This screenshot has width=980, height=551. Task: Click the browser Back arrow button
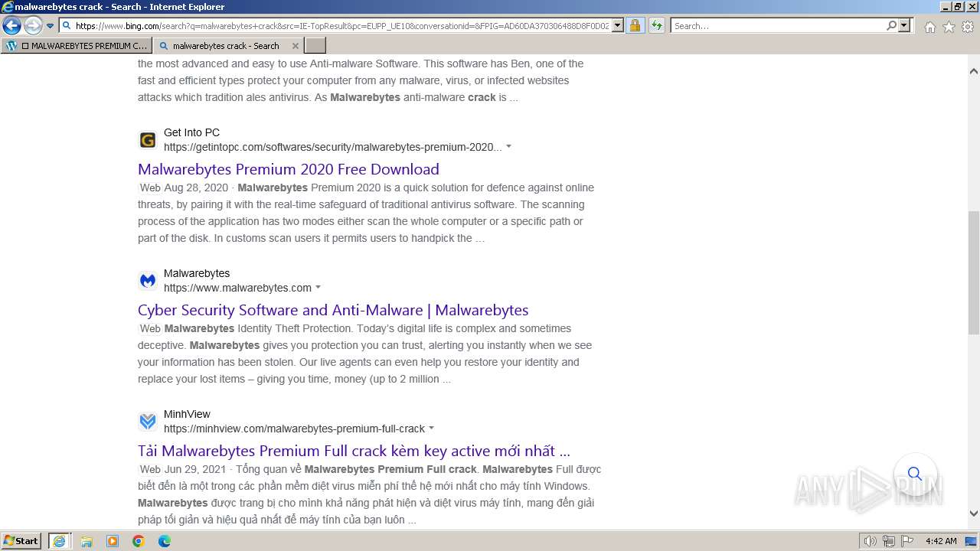click(11, 26)
